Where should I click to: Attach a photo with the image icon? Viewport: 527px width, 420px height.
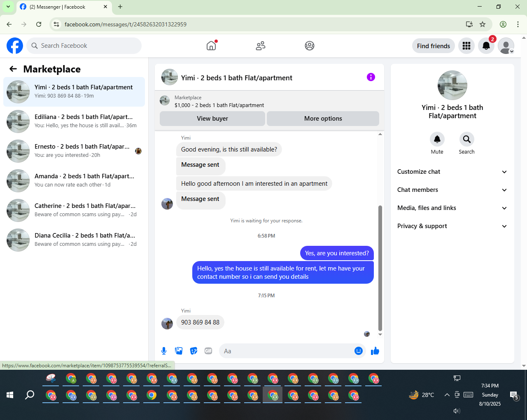click(x=179, y=351)
